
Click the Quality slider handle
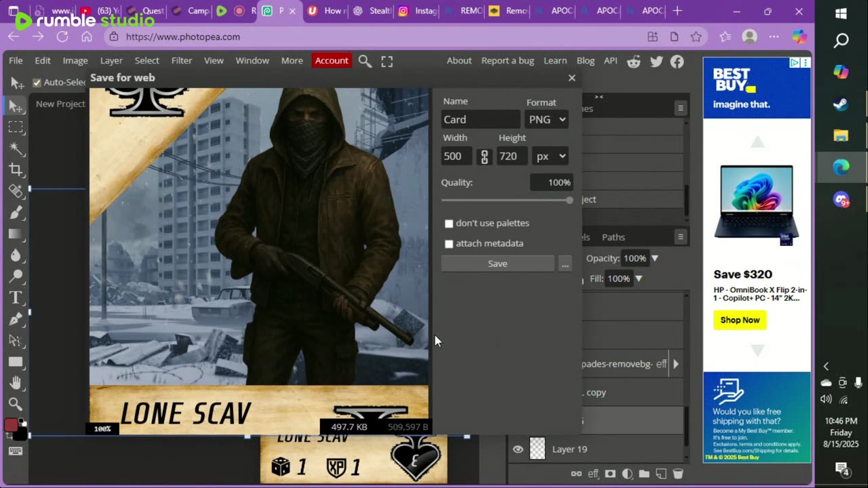coord(570,200)
